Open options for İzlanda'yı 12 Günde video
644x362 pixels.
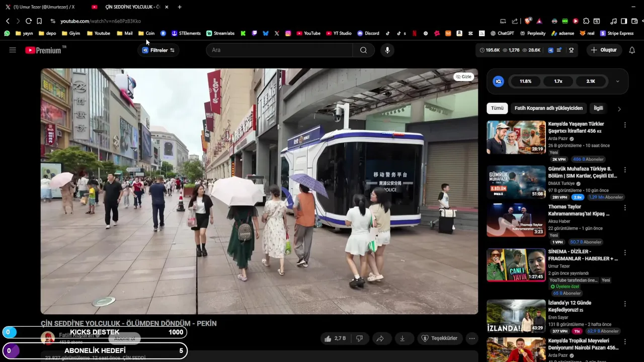625,304
